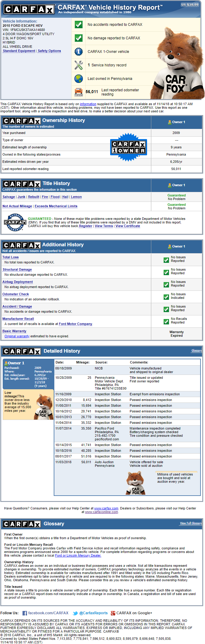Open the Rebuilt title link
Viewport: 205px width, 644px height.
coord(34,197)
